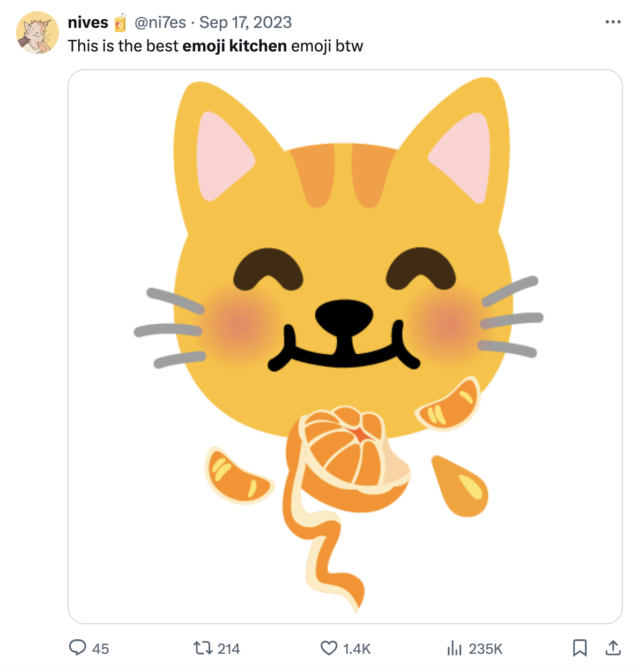
Task: Bookmark this tweet
Action: (580, 648)
